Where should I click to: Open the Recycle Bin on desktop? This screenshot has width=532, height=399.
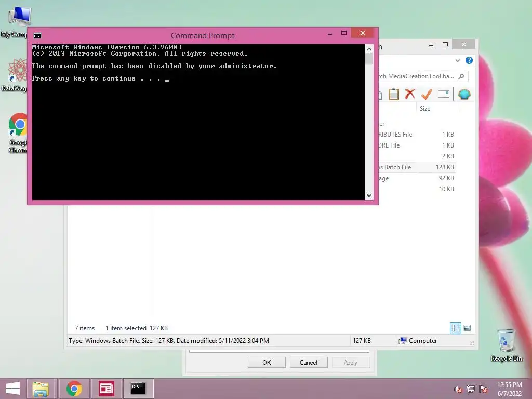click(506, 345)
